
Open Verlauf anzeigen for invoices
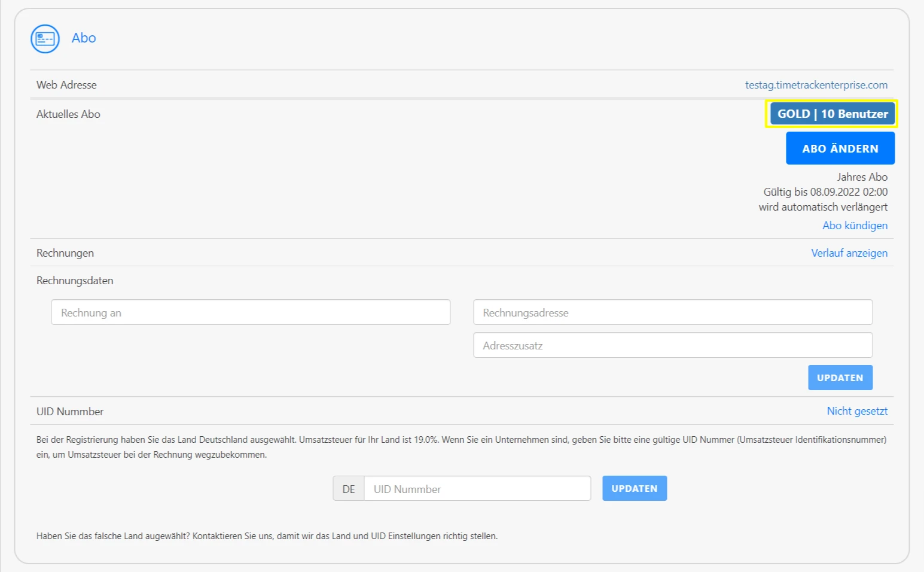click(x=849, y=253)
